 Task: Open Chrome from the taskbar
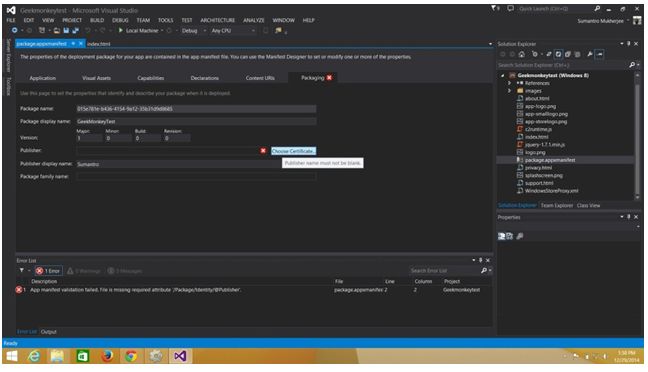(131, 356)
